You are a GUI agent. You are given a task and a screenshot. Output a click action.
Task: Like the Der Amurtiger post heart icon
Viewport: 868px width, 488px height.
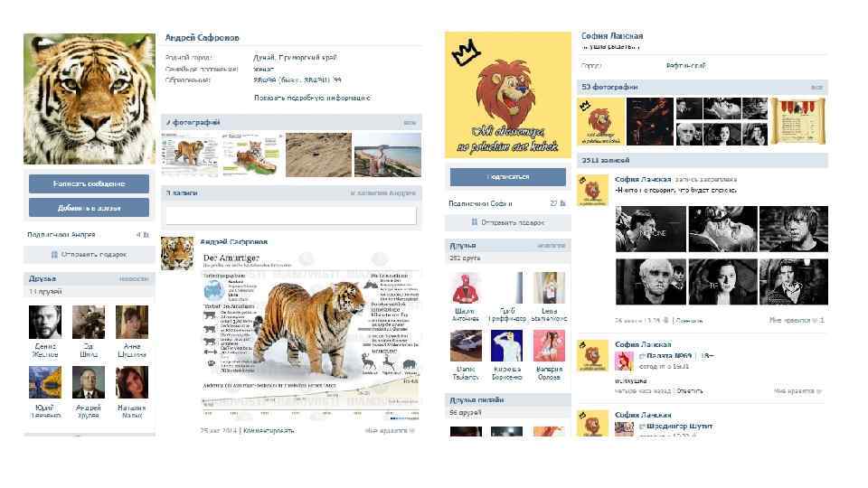click(x=412, y=430)
